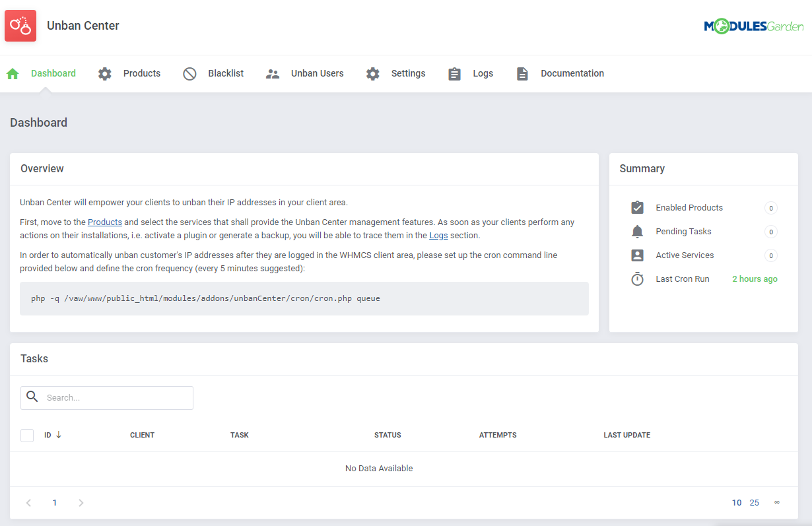Image resolution: width=812 pixels, height=526 pixels.
Task: Sort by ATTEMPTS column header
Action: [498, 436]
